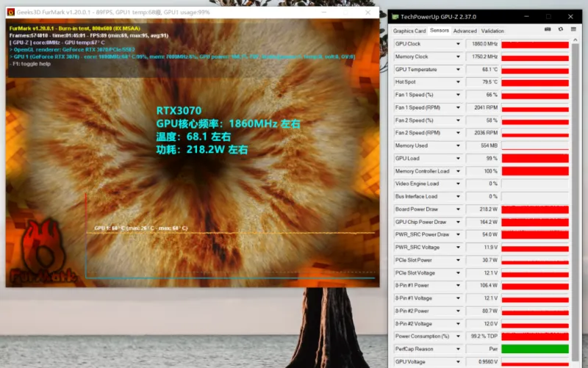Open the GPU Load dropdown arrow

(458, 158)
